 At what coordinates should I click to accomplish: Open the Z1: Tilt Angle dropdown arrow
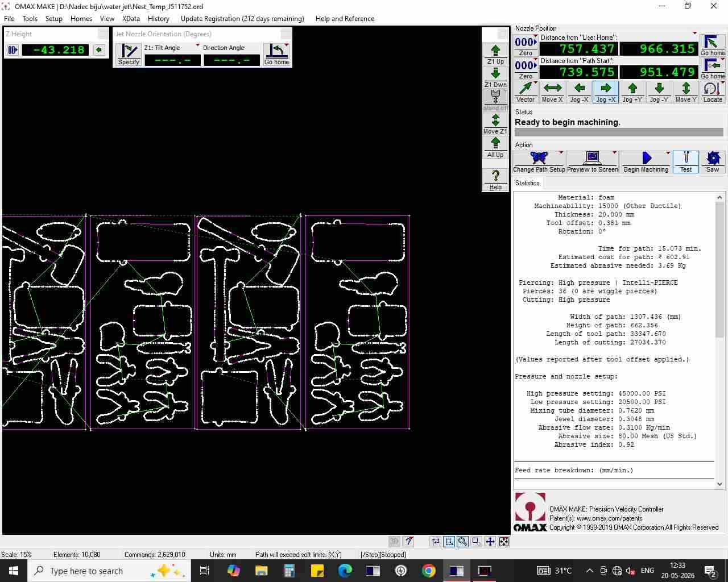click(197, 45)
